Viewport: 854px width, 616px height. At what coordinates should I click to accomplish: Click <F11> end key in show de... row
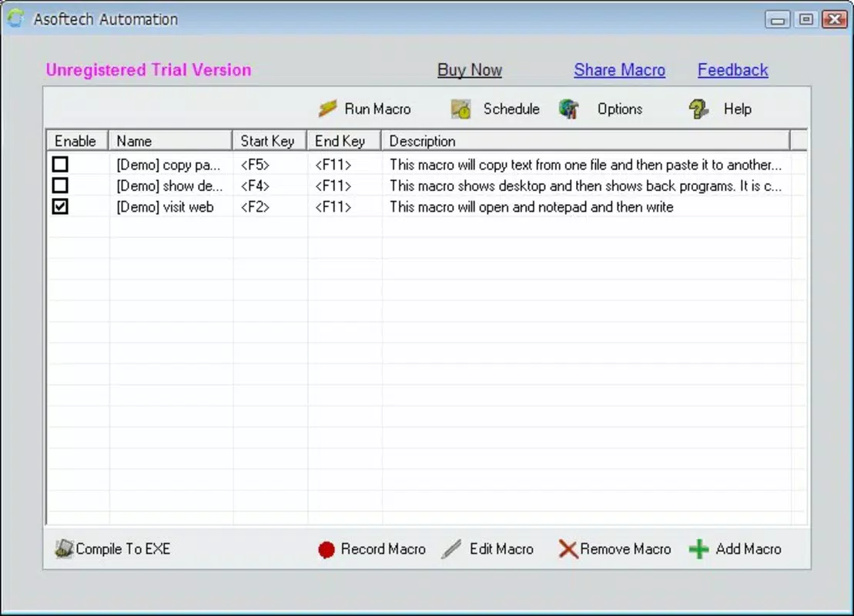tap(333, 186)
